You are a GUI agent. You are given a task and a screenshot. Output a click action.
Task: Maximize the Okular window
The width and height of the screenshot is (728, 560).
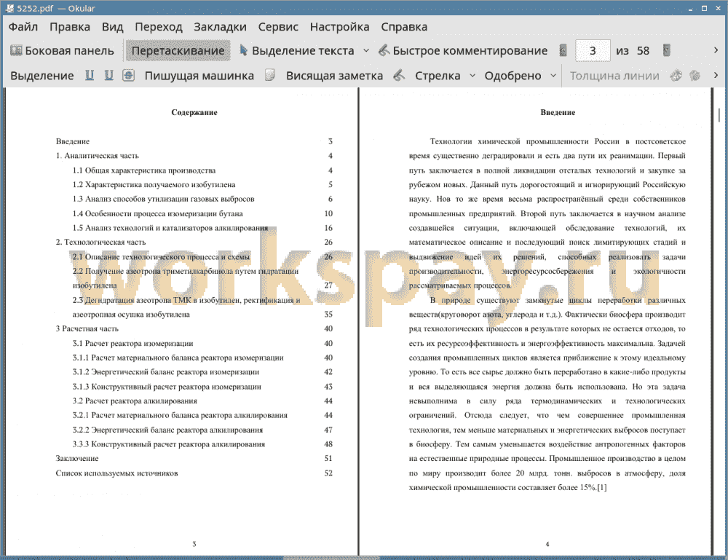(704, 8)
